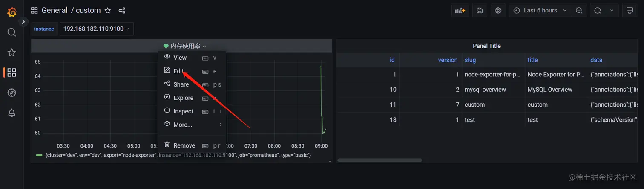This screenshot has height=189, width=644.
Task: Open the Search dashboards icon
Action: pos(12,32)
